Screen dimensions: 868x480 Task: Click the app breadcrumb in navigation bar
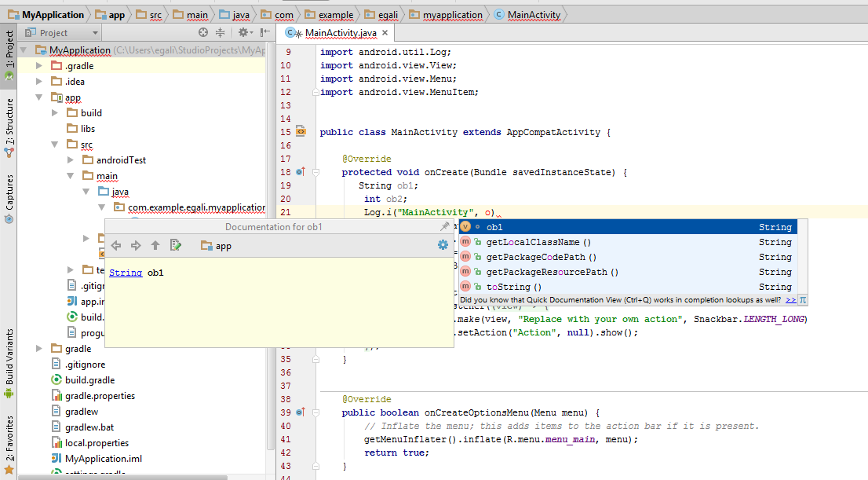(110, 15)
